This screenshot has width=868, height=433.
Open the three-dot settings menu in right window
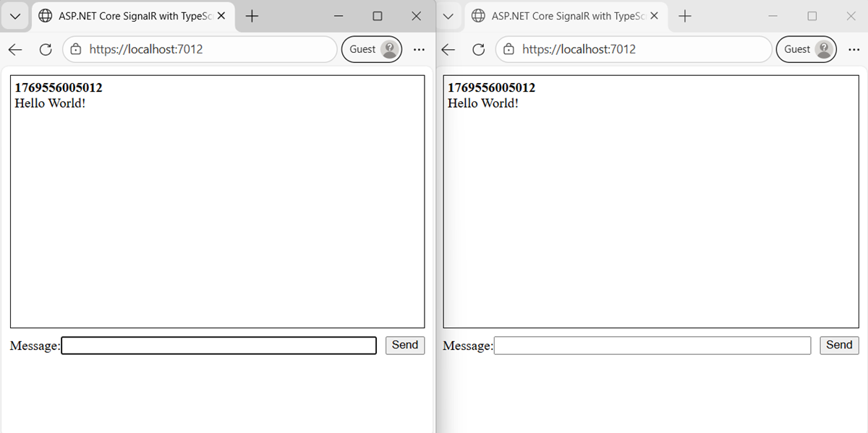(x=854, y=49)
